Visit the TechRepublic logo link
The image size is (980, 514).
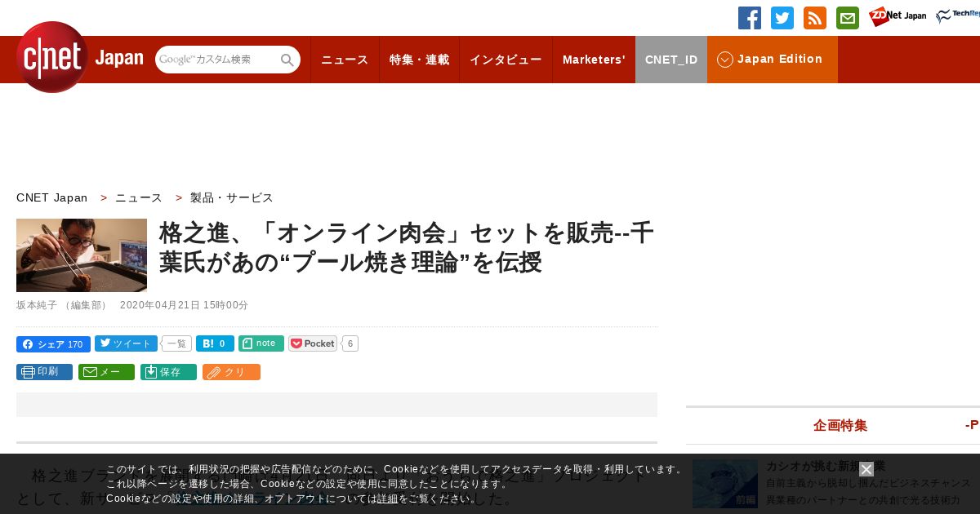pos(958,16)
